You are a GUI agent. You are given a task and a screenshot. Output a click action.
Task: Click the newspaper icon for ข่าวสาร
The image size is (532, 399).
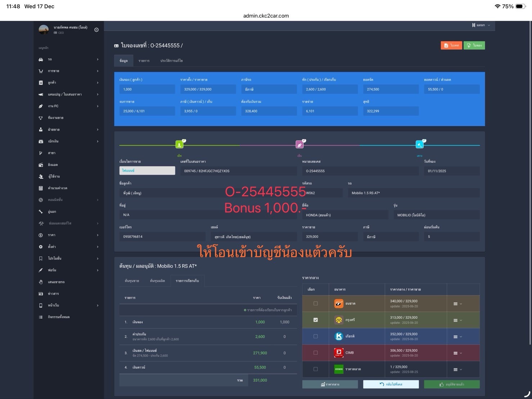coord(41,294)
